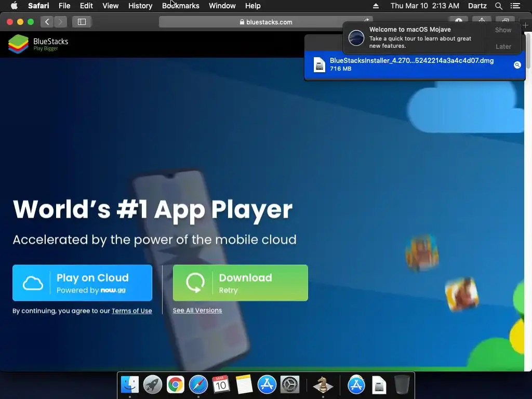Image resolution: width=532 pixels, height=399 pixels.
Task: Open Safari from the Dock
Action: coord(198,385)
